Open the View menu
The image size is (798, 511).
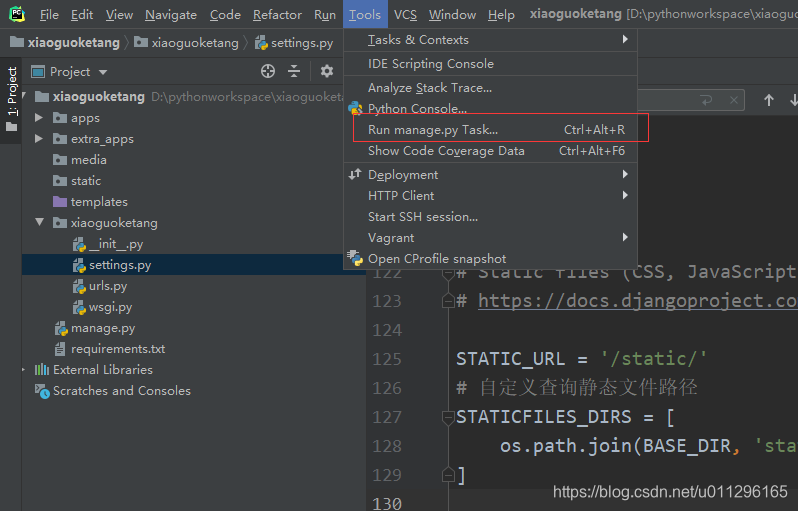[119, 15]
